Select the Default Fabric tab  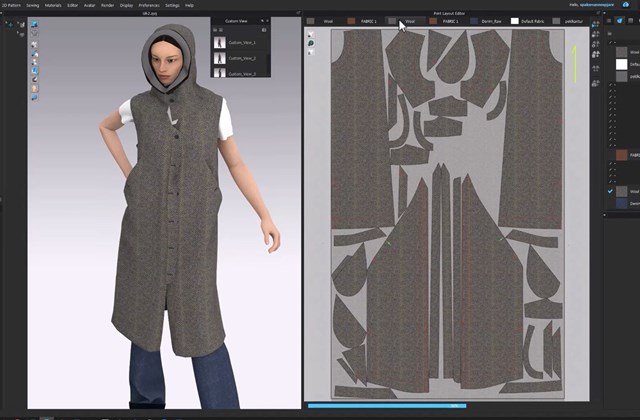tap(534, 20)
